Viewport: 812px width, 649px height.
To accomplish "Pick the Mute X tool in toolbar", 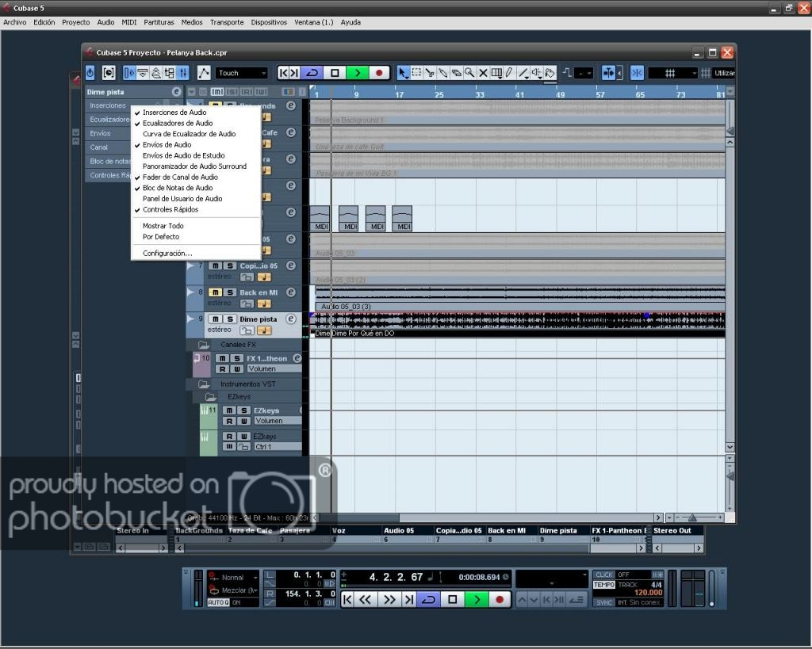I will point(483,73).
